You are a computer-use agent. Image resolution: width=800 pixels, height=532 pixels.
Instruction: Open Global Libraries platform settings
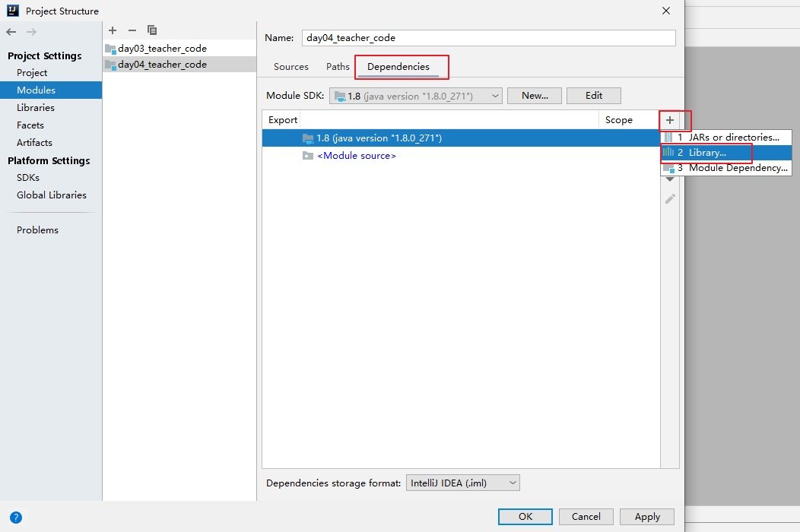point(52,195)
